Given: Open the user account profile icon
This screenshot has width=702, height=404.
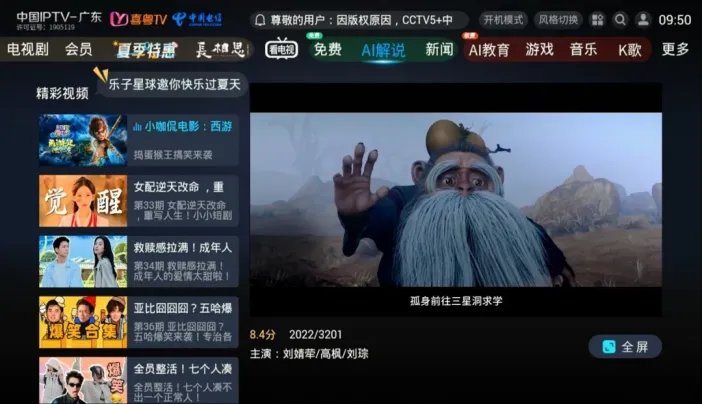Looking at the screenshot, I should (643, 20).
